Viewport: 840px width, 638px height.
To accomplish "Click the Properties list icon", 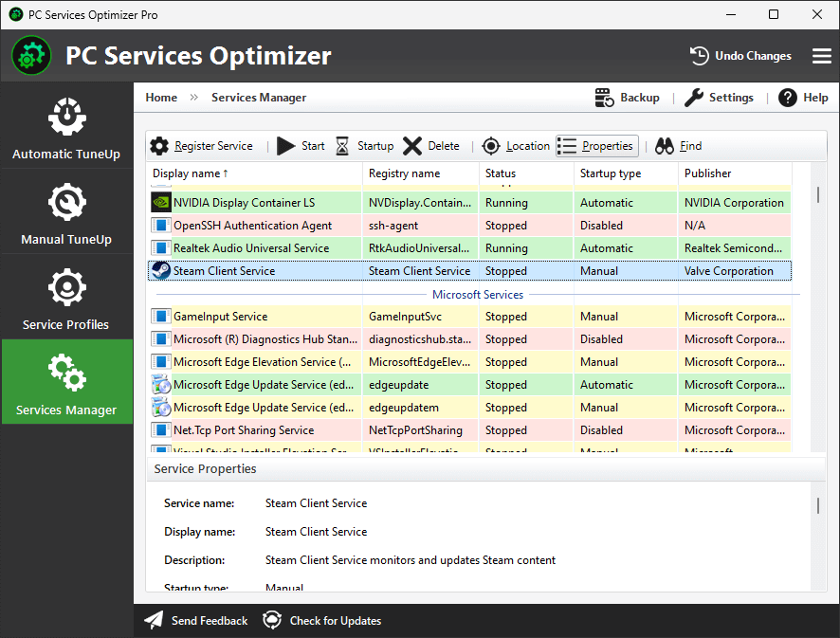I will click(x=567, y=146).
